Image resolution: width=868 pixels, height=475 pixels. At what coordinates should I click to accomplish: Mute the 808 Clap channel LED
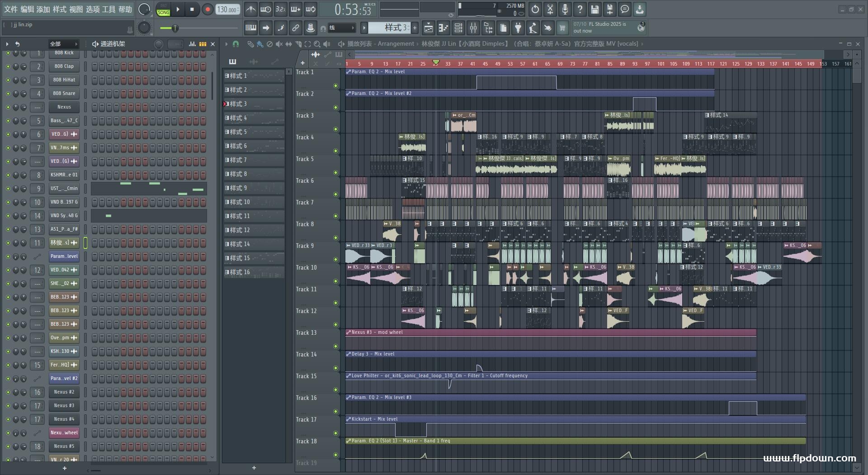pos(8,66)
